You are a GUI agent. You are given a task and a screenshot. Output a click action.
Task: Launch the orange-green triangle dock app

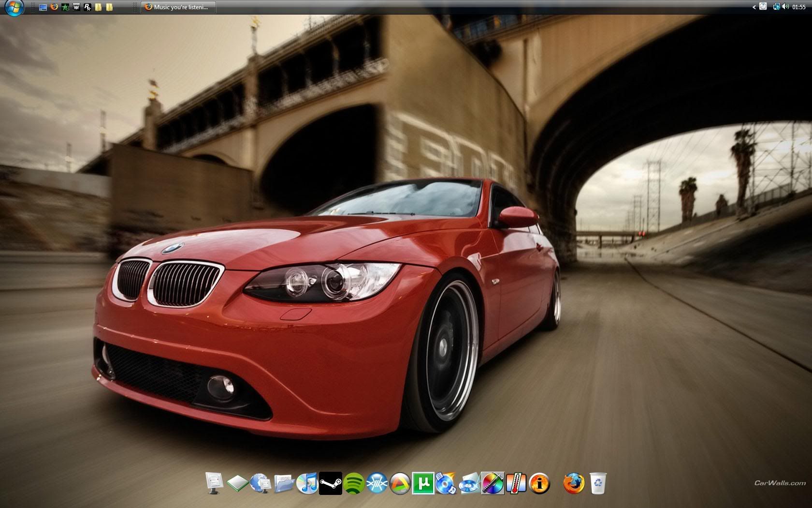tap(400, 483)
